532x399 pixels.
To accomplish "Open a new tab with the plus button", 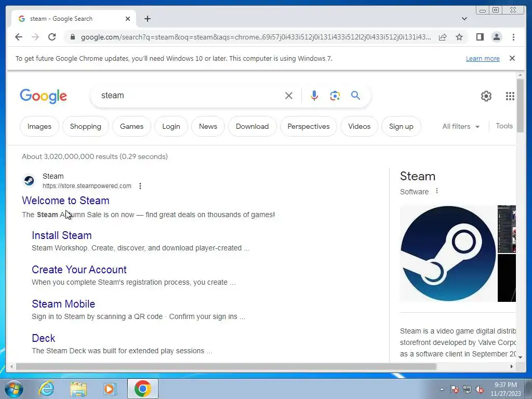I will [x=147, y=19].
